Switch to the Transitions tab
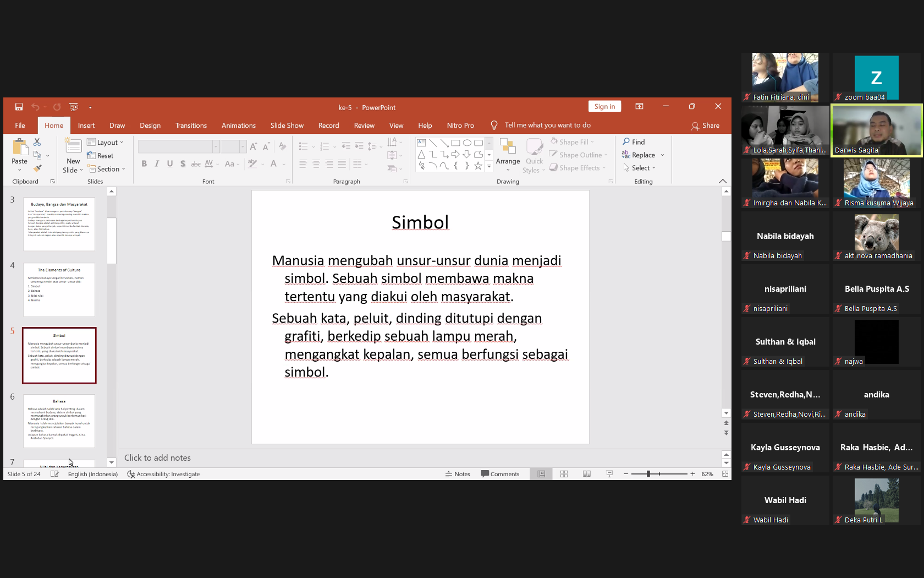The width and height of the screenshot is (924, 578). coord(191,126)
